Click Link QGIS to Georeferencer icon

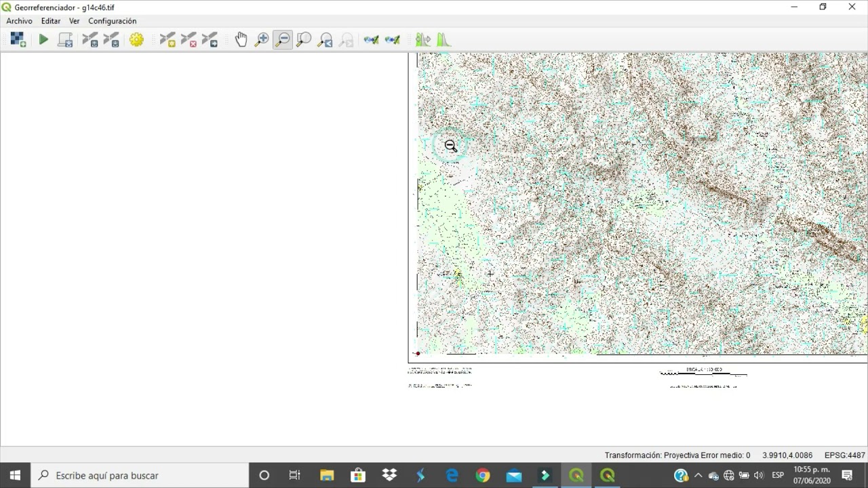pyautogui.click(x=392, y=40)
